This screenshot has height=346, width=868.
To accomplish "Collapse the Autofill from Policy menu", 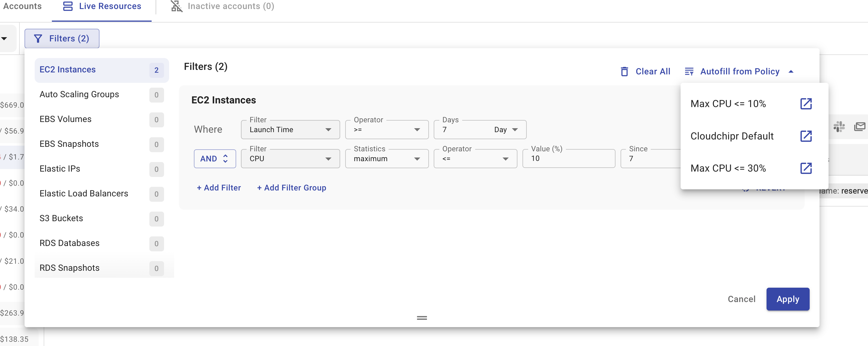I will [x=791, y=71].
